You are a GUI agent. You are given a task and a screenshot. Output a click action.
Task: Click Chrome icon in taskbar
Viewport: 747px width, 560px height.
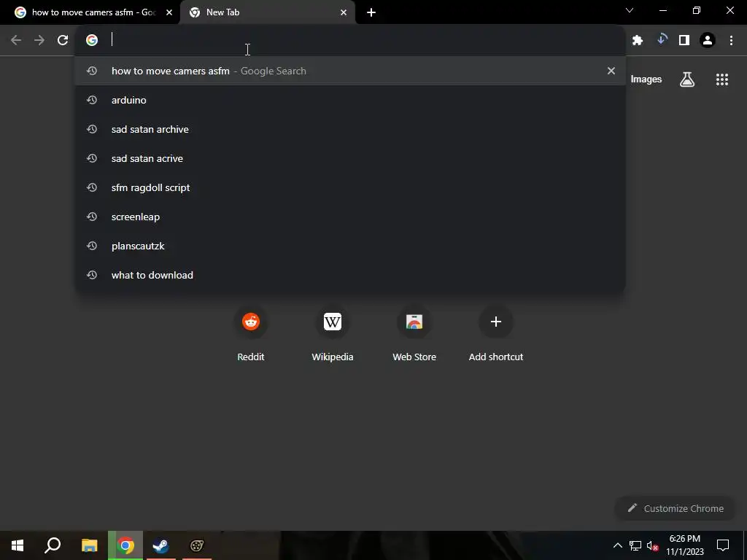pos(125,545)
